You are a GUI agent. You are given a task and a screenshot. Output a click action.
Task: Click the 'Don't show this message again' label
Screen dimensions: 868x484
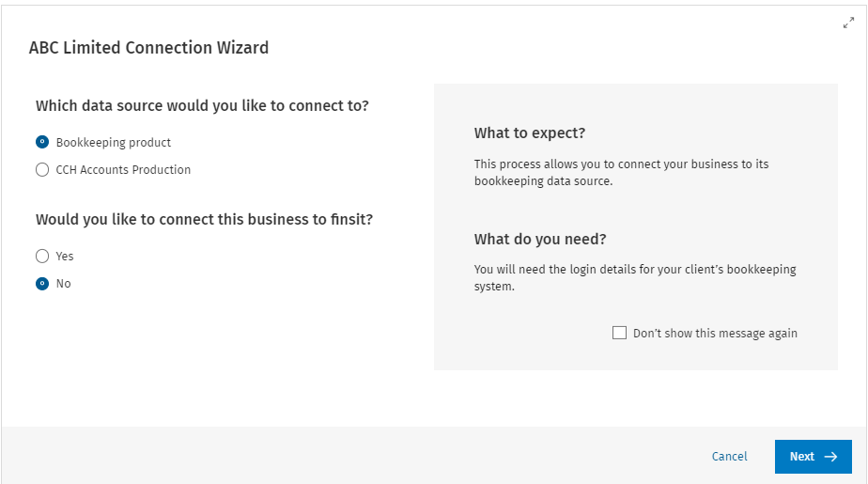(x=715, y=333)
